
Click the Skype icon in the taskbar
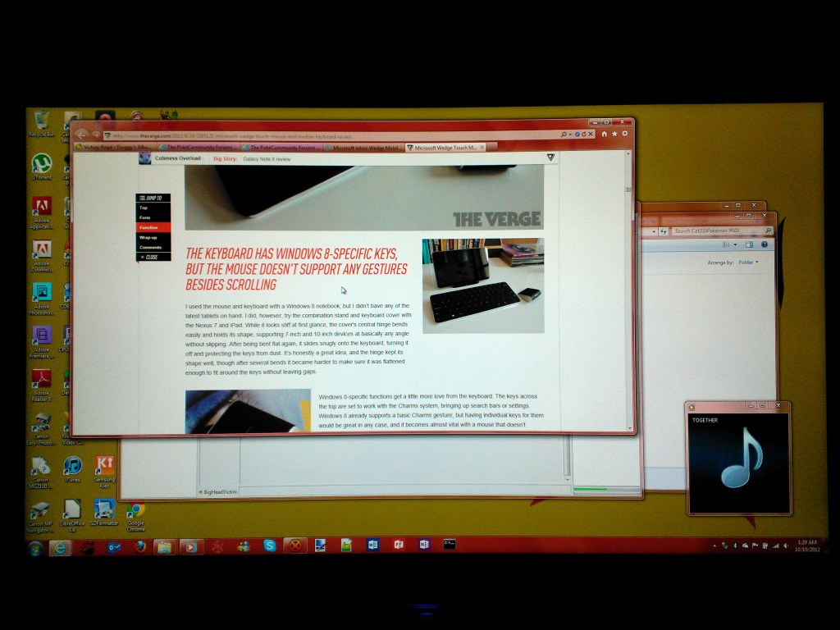coord(270,546)
